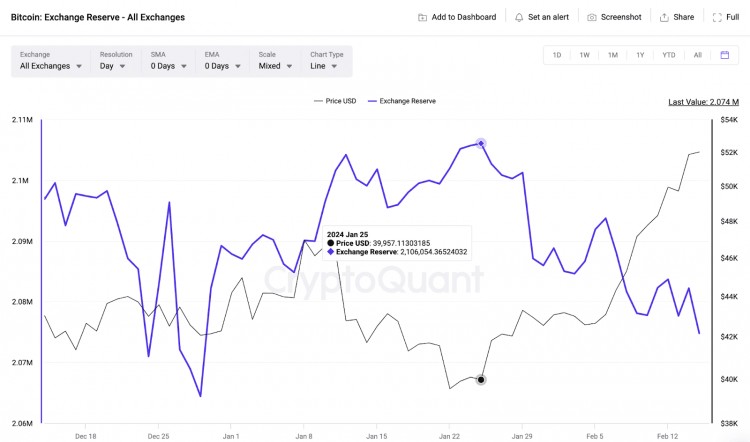This screenshot has height=442, width=750.
Task: Open the Scale Mixed dropdown
Action: pos(275,66)
